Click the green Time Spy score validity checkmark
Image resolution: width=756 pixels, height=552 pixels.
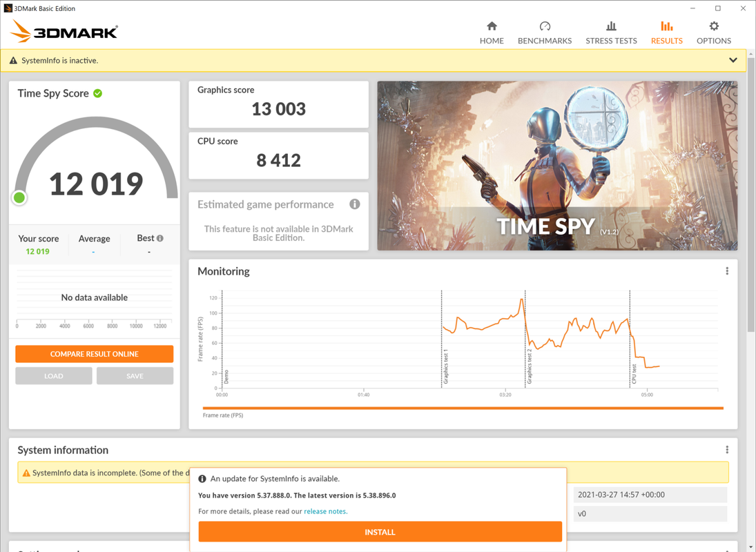point(98,93)
